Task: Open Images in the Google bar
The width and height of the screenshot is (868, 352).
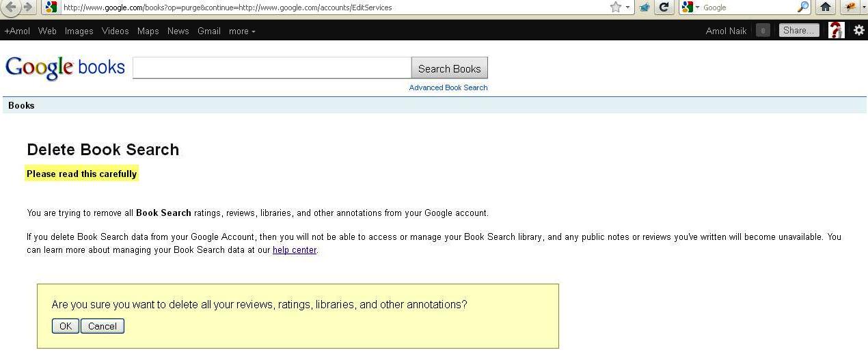Action: (79, 31)
